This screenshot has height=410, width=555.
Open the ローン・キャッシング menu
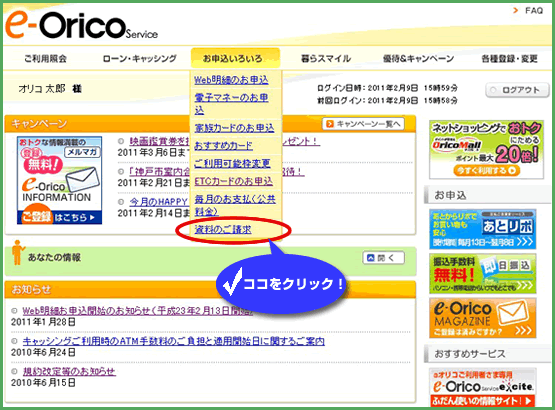click(139, 58)
